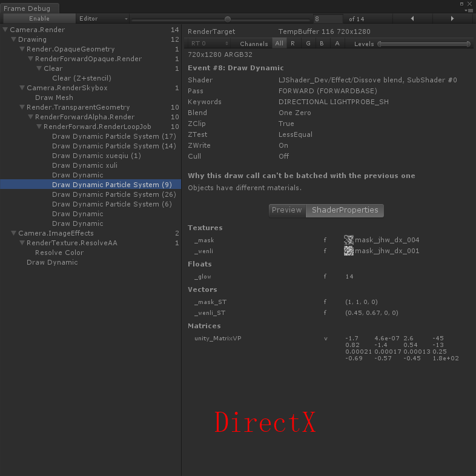Show All channels

(x=279, y=44)
